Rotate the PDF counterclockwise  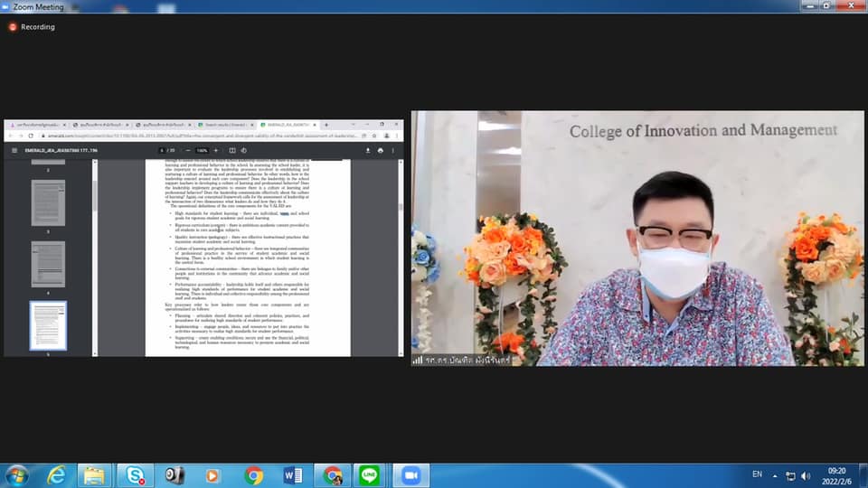click(x=245, y=150)
